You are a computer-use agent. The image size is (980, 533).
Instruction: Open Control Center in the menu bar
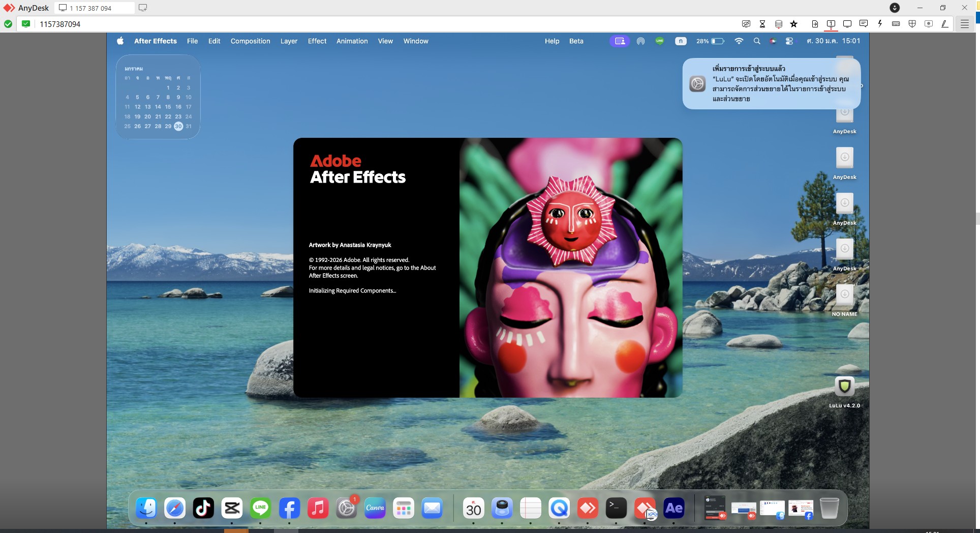(x=789, y=41)
